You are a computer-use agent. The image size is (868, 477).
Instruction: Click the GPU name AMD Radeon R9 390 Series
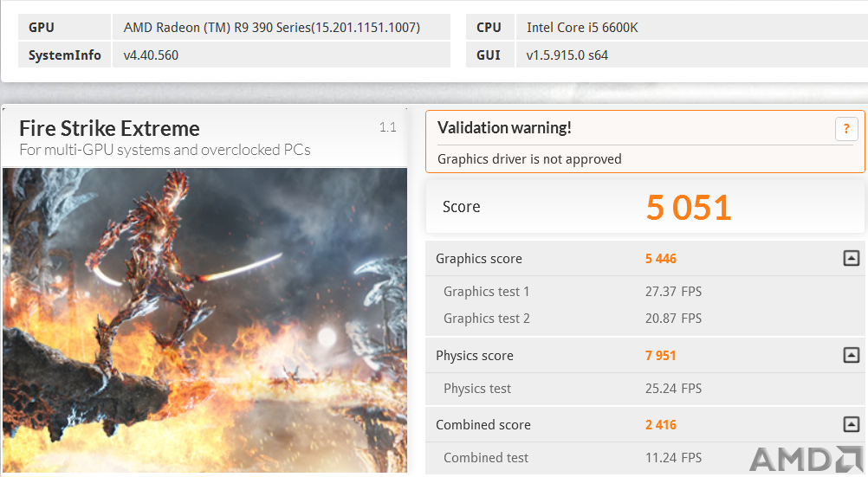(x=272, y=28)
